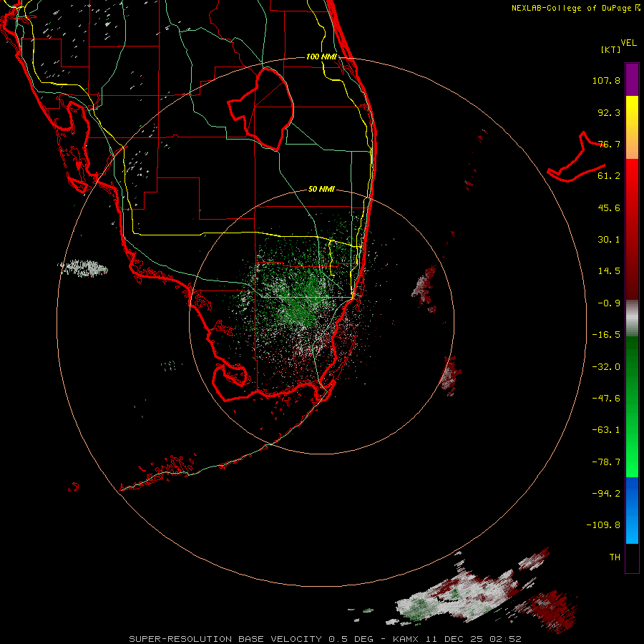Click the -63.1 velocity scale value
This screenshot has height=644, width=644.
click(x=606, y=430)
